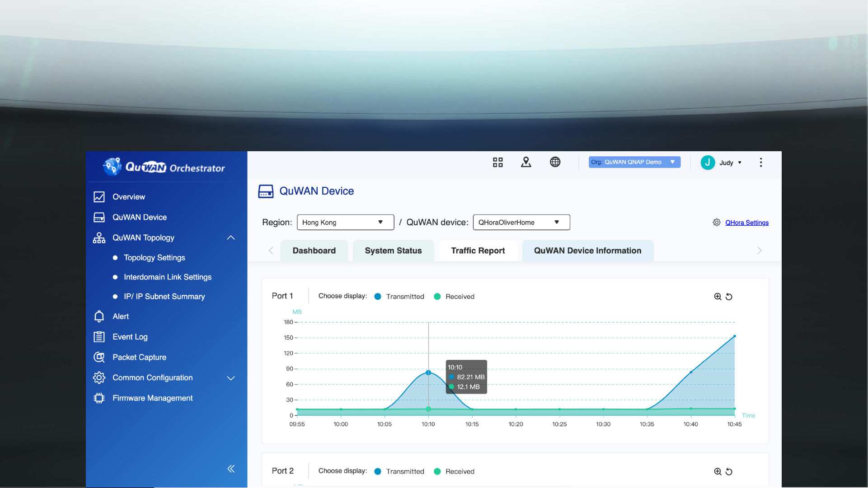Viewport: 868px width, 488px height.
Task: Toggle Received display for Port 2
Action: (x=454, y=471)
